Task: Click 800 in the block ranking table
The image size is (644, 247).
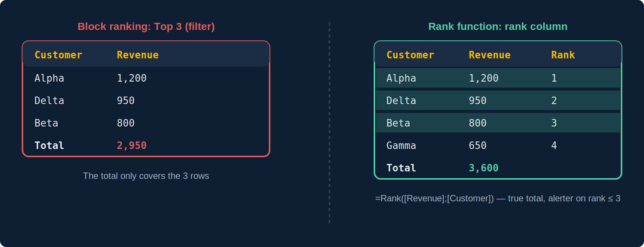Action: (x=126, y=123)
